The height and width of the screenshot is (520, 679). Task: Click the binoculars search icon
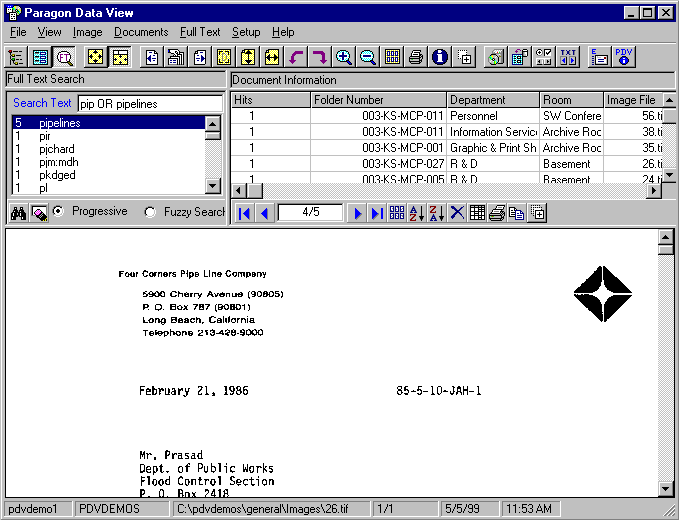[x=18, y=213]
